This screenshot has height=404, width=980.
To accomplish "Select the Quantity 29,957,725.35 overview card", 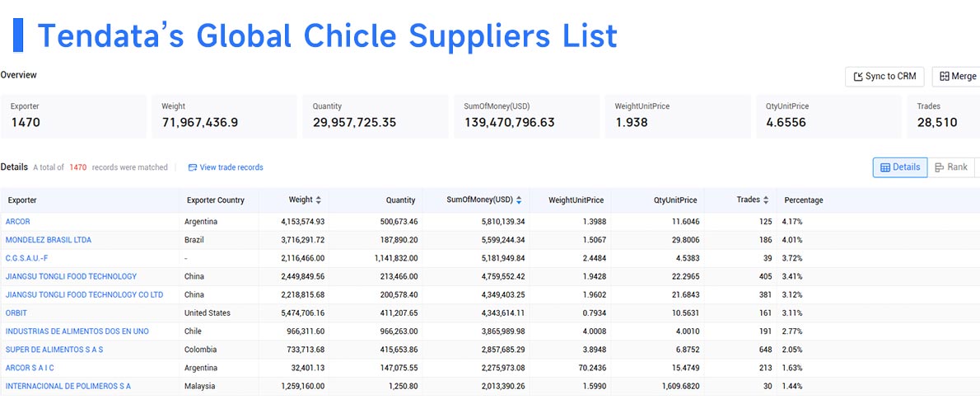I will click(x=376, y=116).
